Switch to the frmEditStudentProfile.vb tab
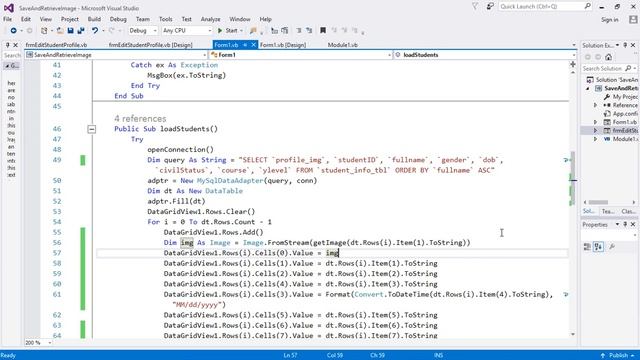640x360 pixels. click(56, 45)
